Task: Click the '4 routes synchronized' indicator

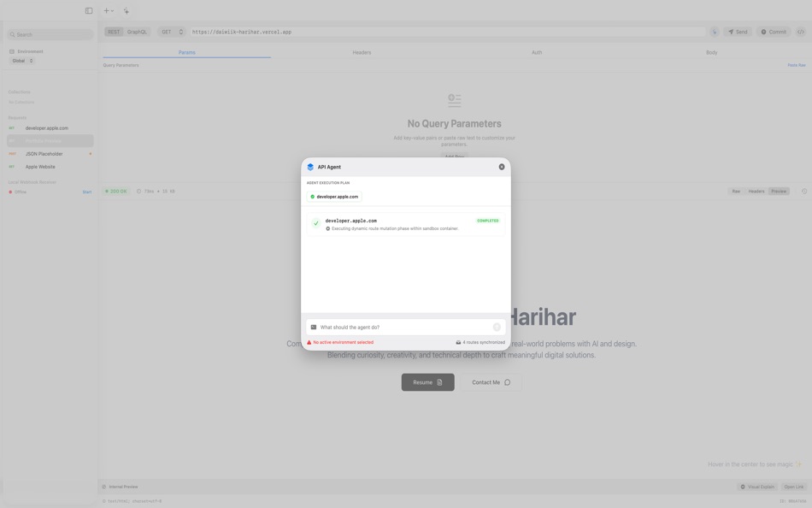Action: click(480, 343)
